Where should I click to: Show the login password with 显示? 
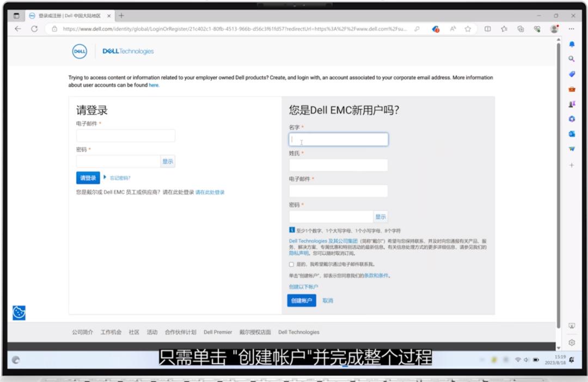pos(168,162)
